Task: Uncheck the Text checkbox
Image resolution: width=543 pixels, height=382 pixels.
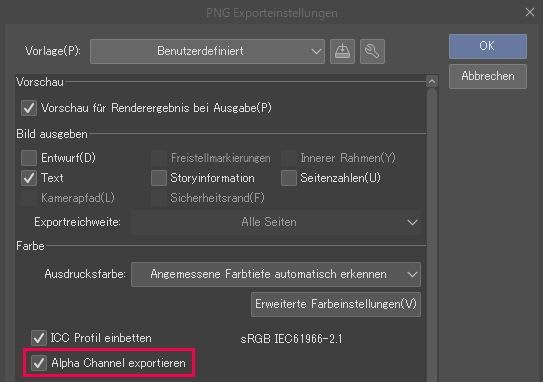Action: pos(29,178)
